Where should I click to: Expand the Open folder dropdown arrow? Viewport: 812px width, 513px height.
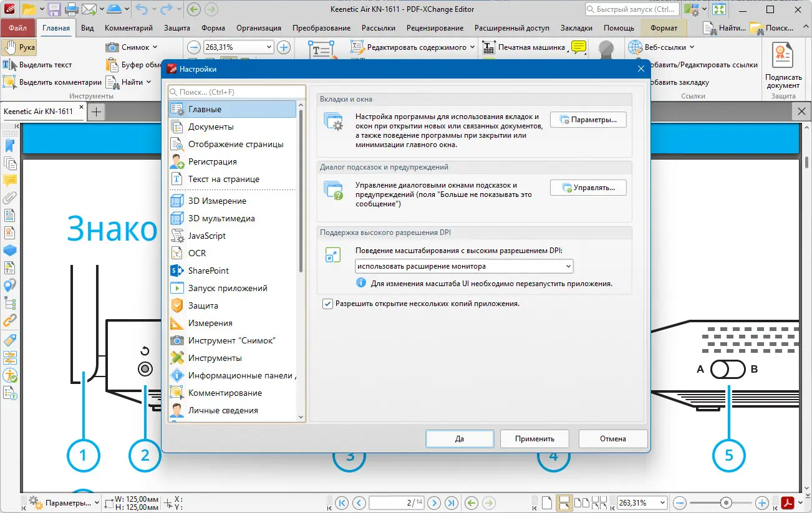[x=41, y=9]
